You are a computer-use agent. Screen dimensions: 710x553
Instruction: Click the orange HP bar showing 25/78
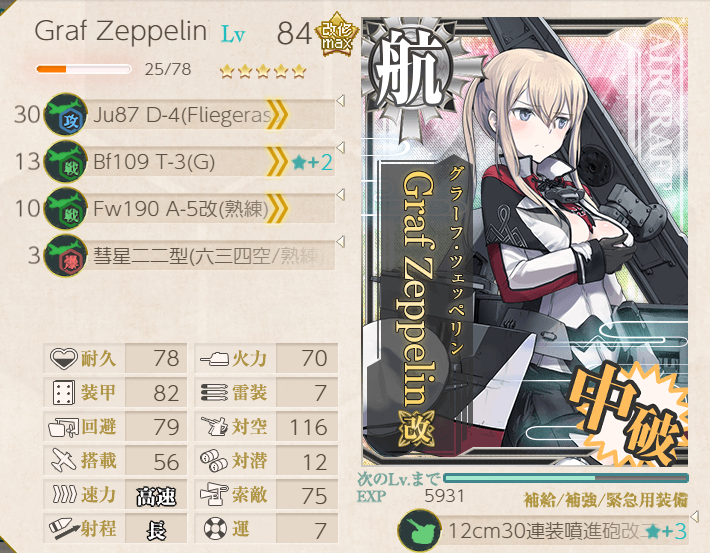pyautogui.click(x=84, y=69)
